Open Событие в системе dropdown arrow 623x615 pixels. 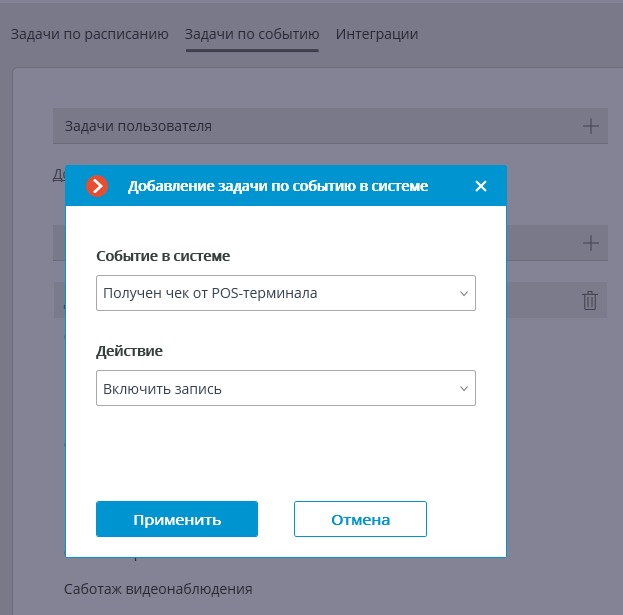tap(464, 294)
